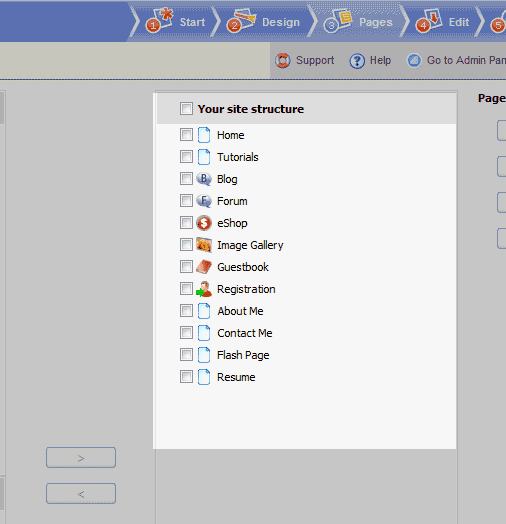
Task: Click the Flash Page icon
Action: (204, 355)
